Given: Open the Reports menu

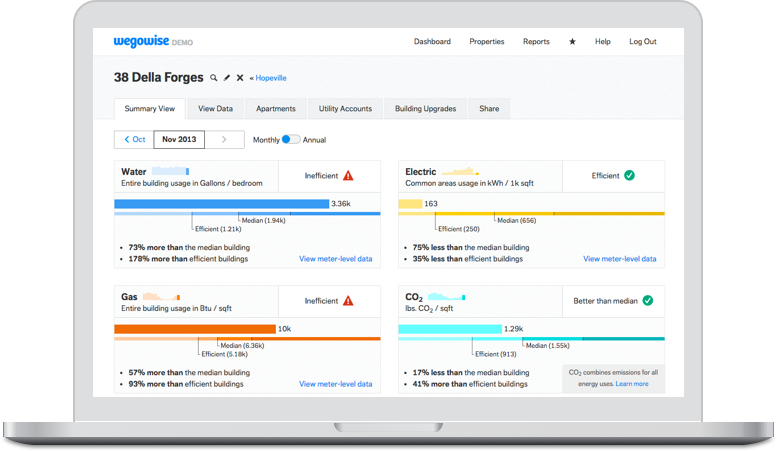Looking at the screenshot, I should [x=536, y=42].
